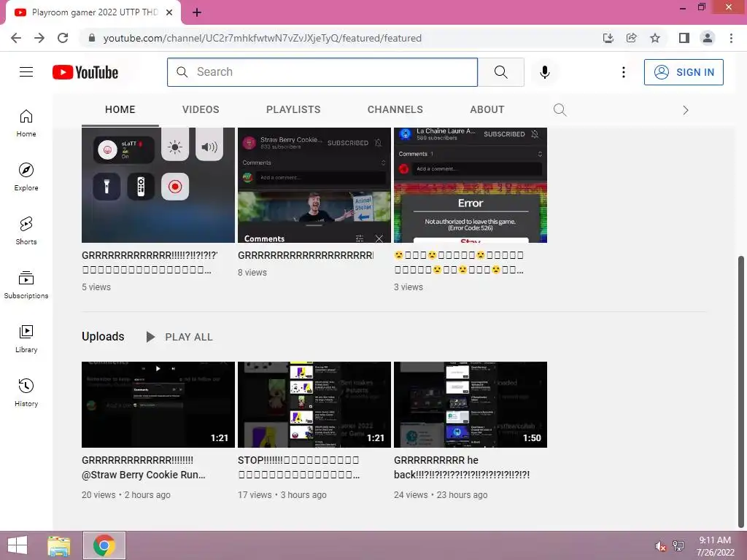Open Shorts in the sidebar

pos(26,231)
